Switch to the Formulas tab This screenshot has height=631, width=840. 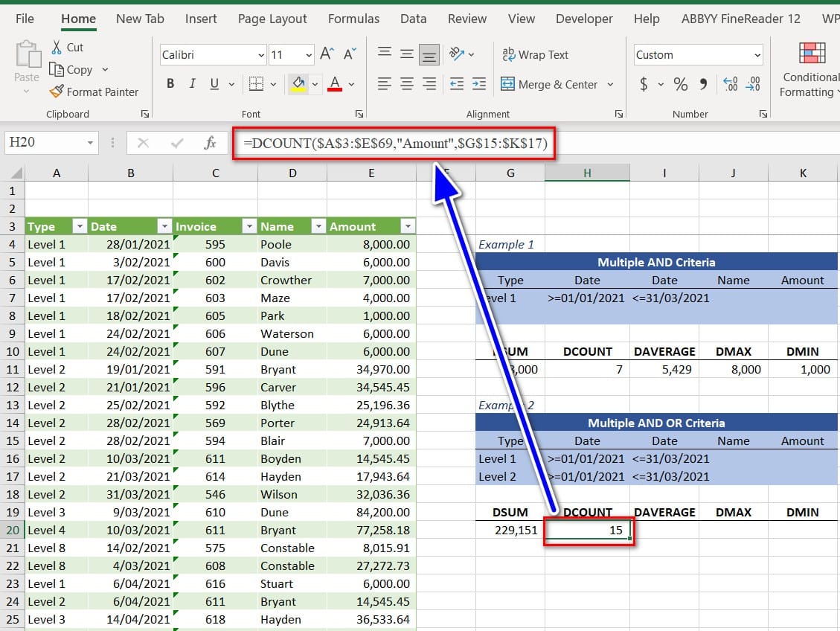tap(353, 19)
